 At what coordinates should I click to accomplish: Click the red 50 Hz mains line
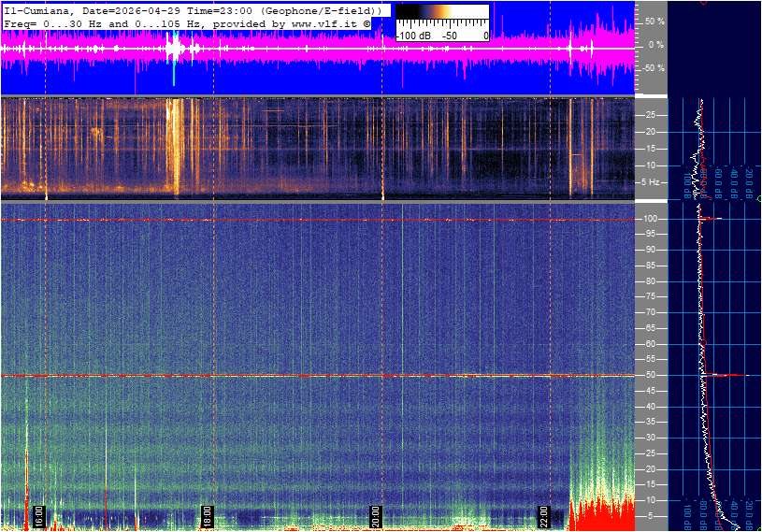tap(280, 376)
